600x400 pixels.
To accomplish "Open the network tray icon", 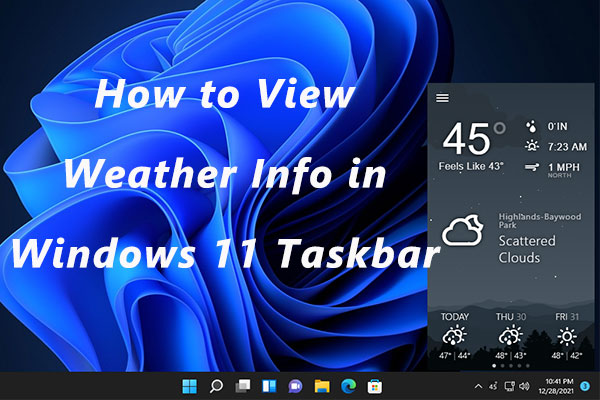I will [x=509, y=386].
